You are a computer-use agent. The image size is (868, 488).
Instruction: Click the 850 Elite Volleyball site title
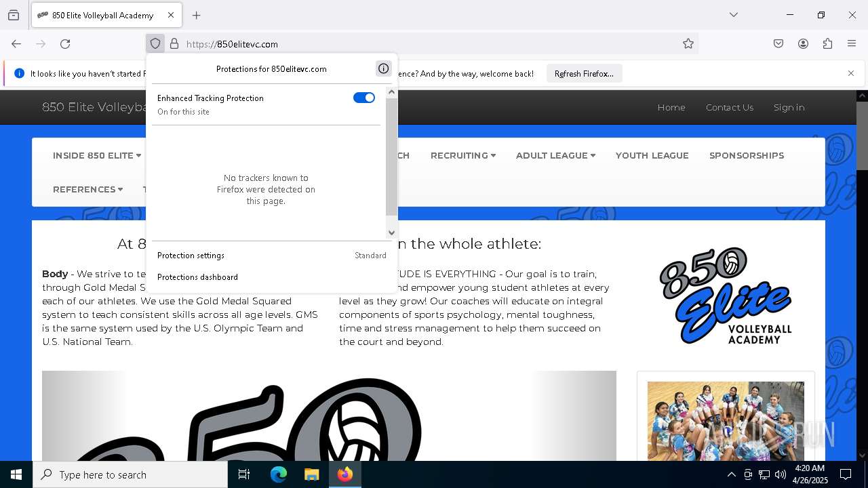coord(95,107)
